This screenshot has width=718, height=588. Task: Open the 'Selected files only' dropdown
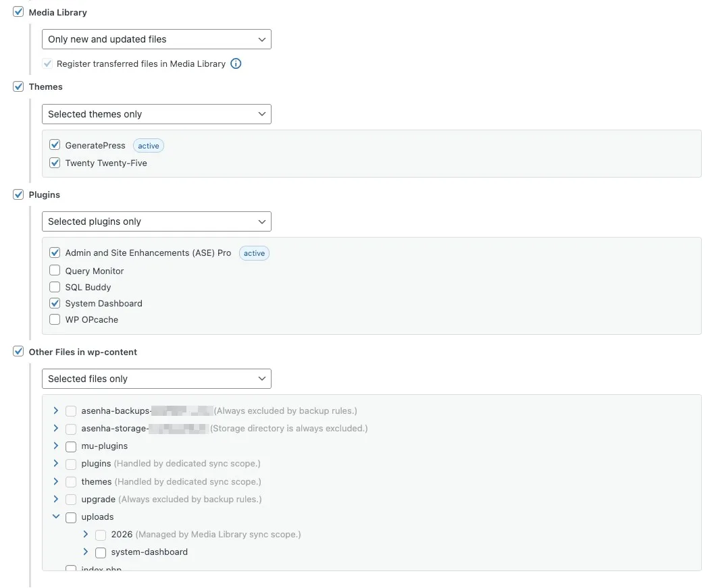pos(156,379)
